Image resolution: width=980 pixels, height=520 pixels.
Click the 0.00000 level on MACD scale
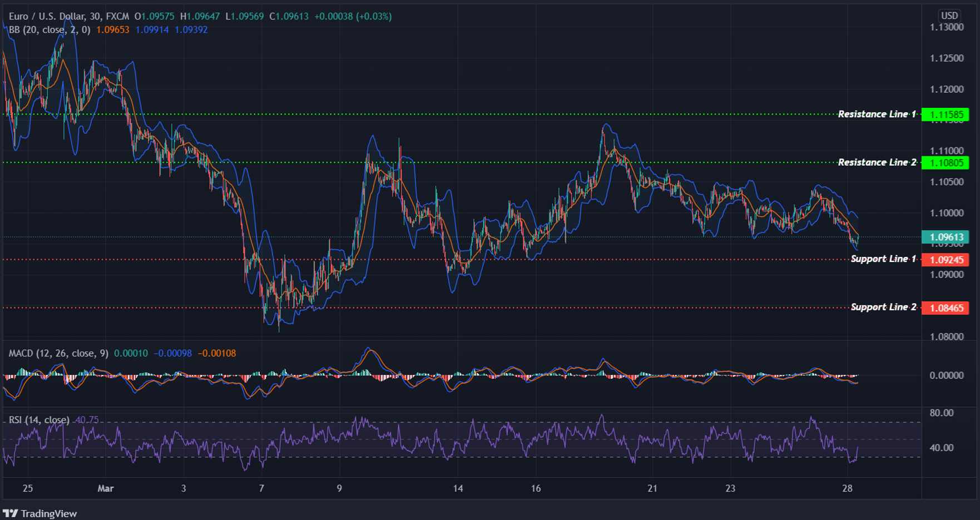948,375
